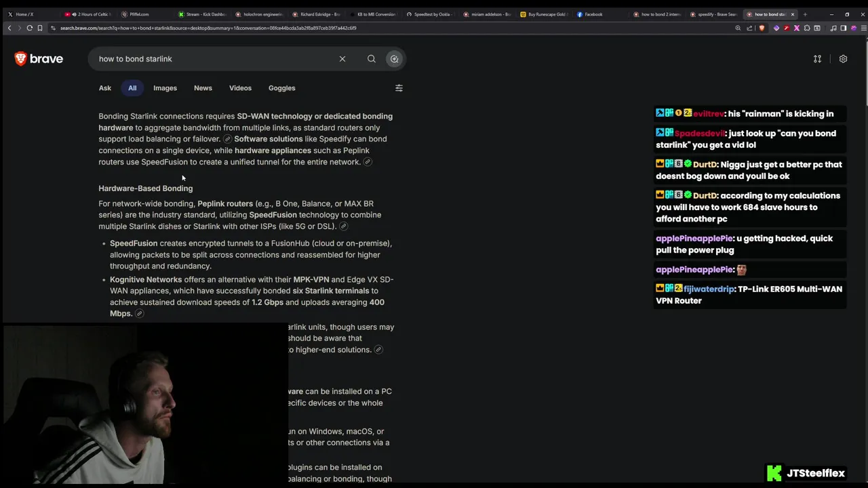Reload the page
This screenshot has height=488, width=868.
point(29,28)
